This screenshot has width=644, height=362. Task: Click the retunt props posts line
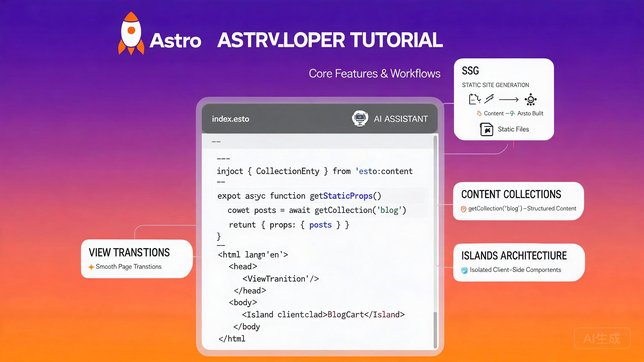[289, 224]
